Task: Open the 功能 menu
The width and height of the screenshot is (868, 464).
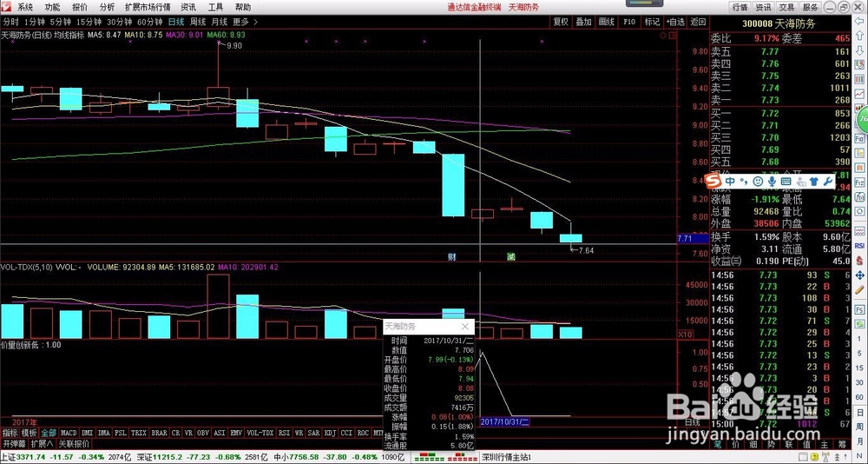Action: pyautogui.click(x=53, y=7)
